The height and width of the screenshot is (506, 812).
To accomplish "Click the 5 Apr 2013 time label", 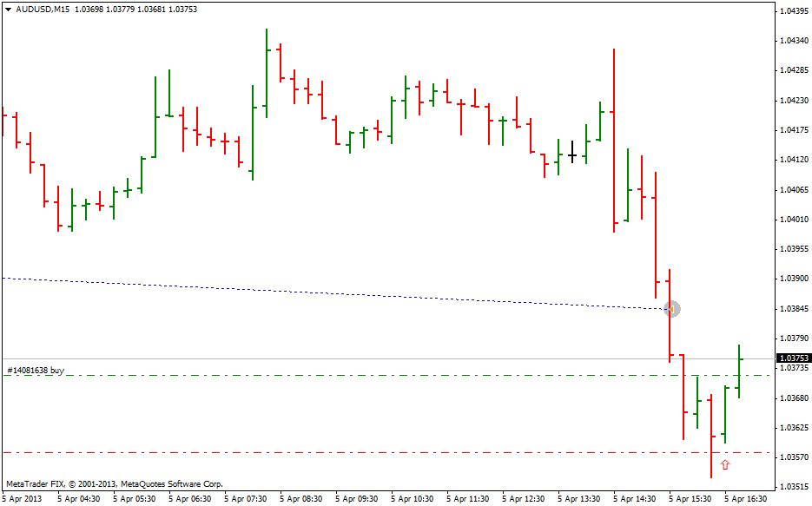I will coord(22,499).
